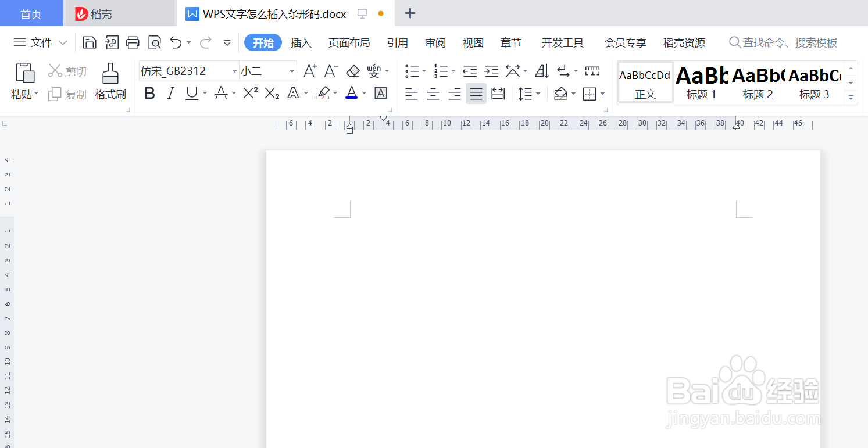
Task: Select the Format Painter brush
Action: point(110,73)
